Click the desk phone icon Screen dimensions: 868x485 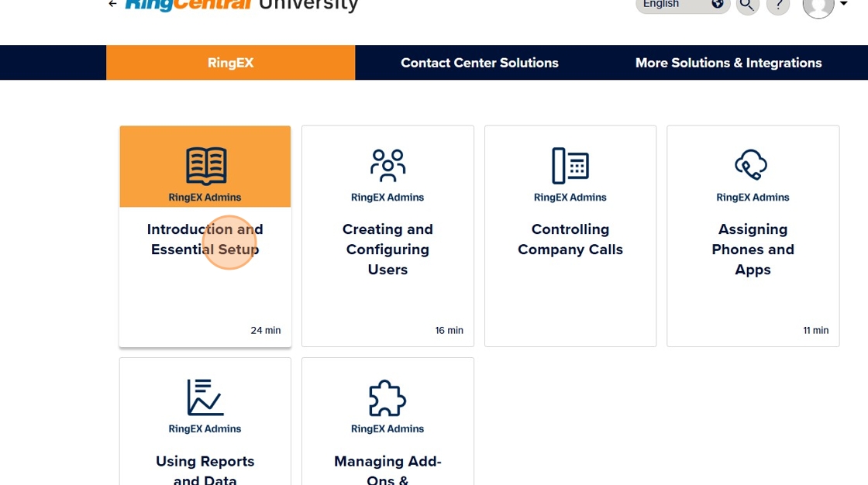[x=570, y=166]
